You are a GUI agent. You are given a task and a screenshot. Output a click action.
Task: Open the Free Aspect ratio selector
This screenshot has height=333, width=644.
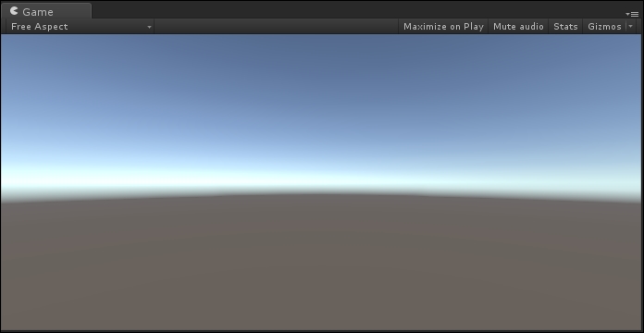pos(80,27)
